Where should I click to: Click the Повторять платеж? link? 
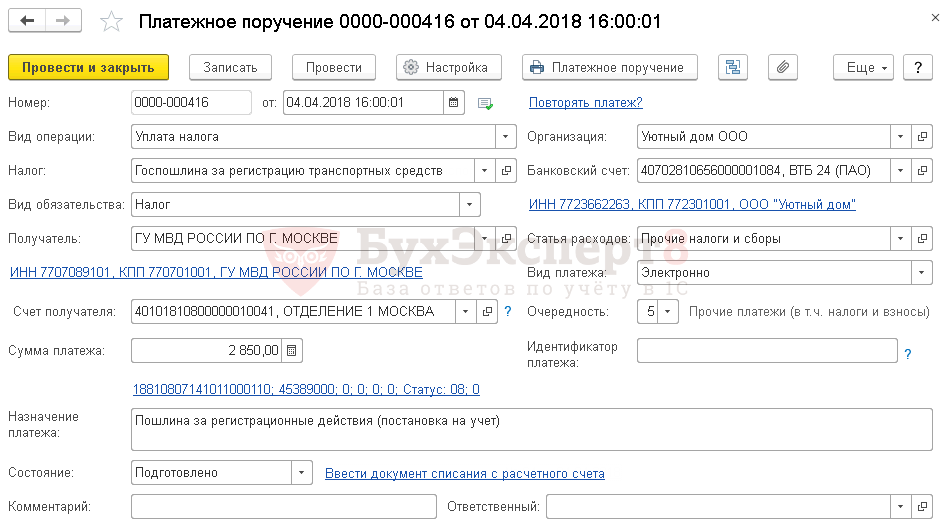click(x=585, y=103)
